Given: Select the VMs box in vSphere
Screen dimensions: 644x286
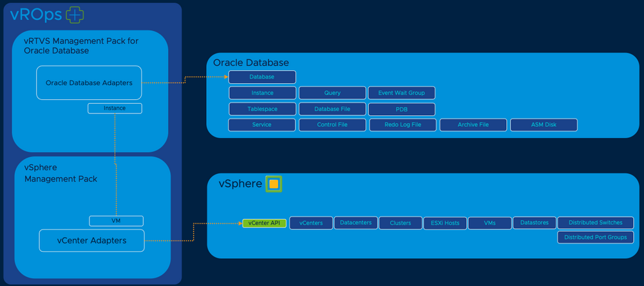Looking at the screenshot, I should click(490, 223).
